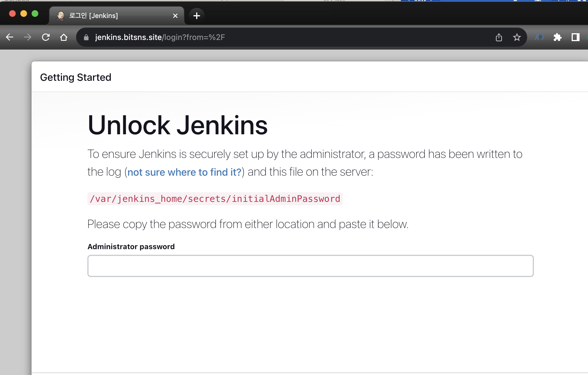Open the blue brackets extension icon
Viewport: 588px width, 375px height.
(540, 37)
